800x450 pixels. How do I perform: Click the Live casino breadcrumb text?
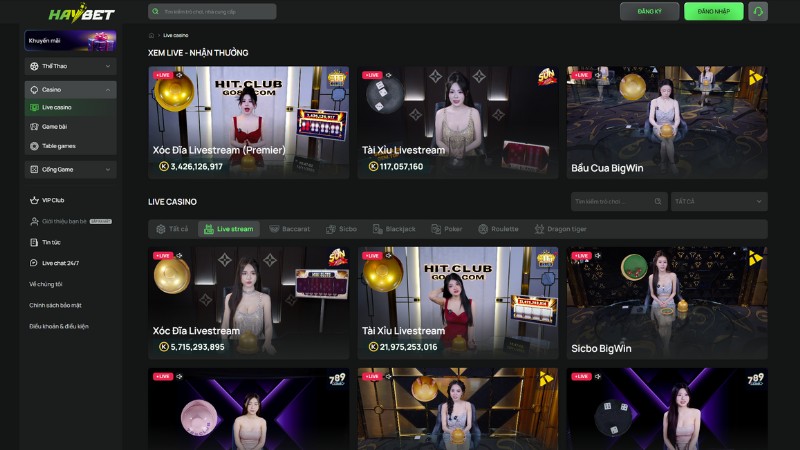coord(176,35)
